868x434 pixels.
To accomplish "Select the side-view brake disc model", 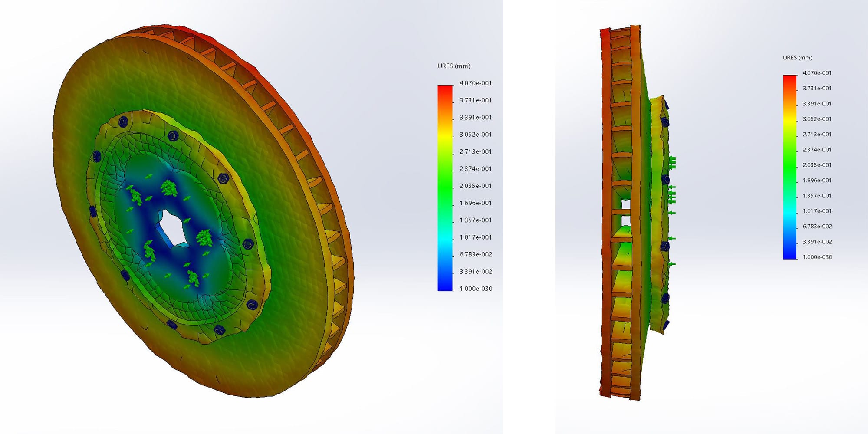I will click(x=636, y=213).
